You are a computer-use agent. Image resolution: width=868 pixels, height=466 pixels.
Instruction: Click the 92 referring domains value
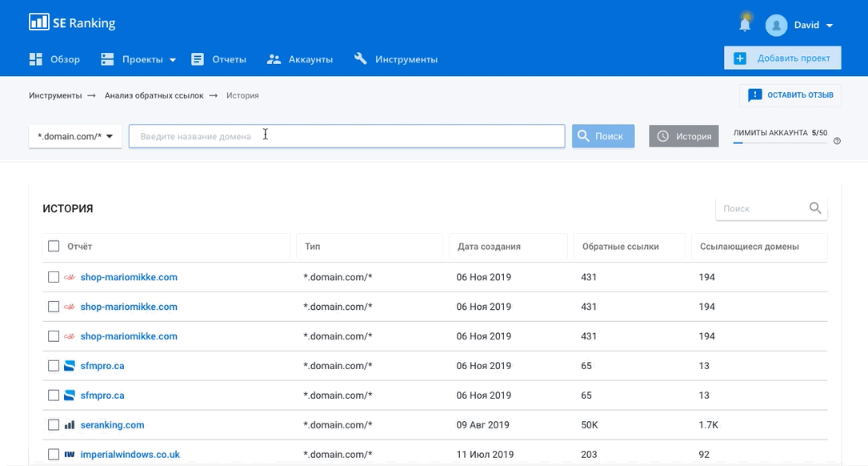[704, 454]
